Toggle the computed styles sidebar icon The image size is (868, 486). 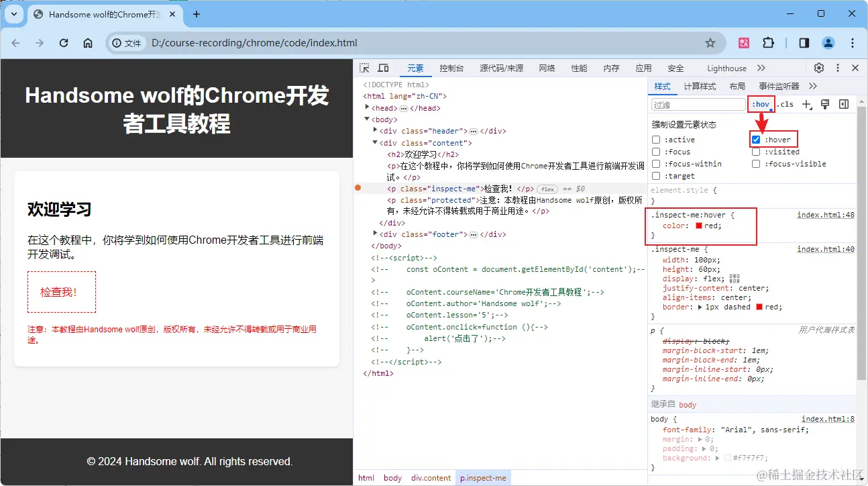844,104
